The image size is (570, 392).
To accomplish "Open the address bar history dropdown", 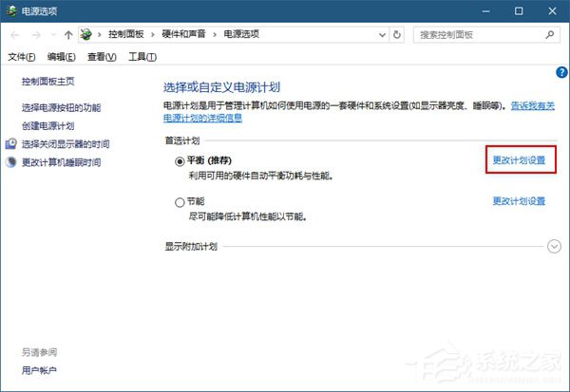I will click(382, 35).
